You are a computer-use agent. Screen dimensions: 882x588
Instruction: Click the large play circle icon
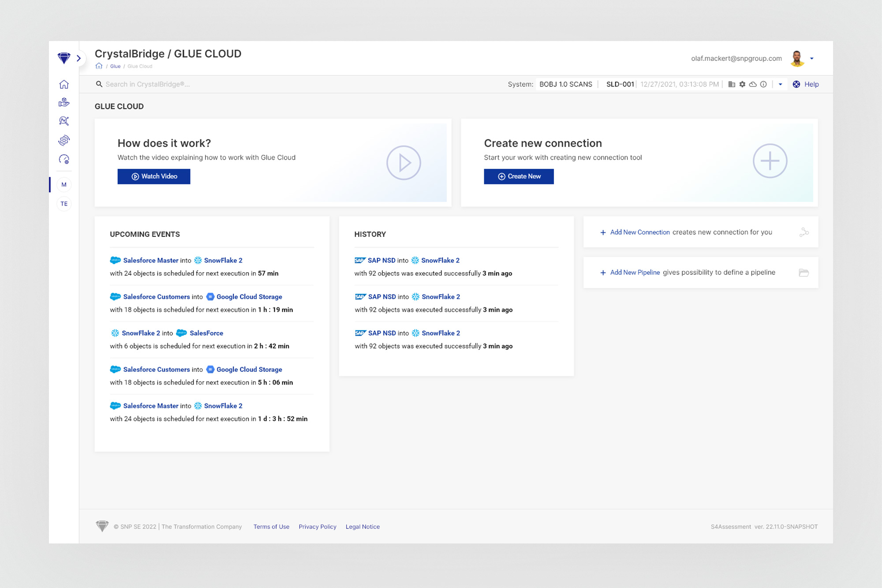pos(404,163)
